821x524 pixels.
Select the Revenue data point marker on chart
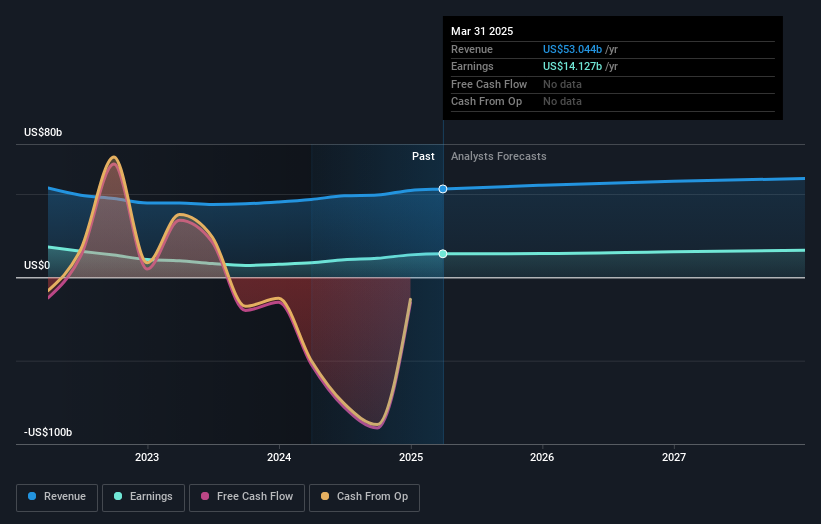443,189
